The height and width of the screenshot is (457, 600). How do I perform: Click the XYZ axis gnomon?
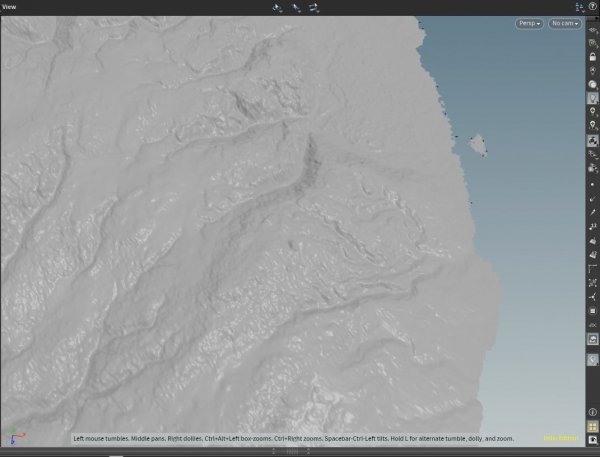(16, 436)
